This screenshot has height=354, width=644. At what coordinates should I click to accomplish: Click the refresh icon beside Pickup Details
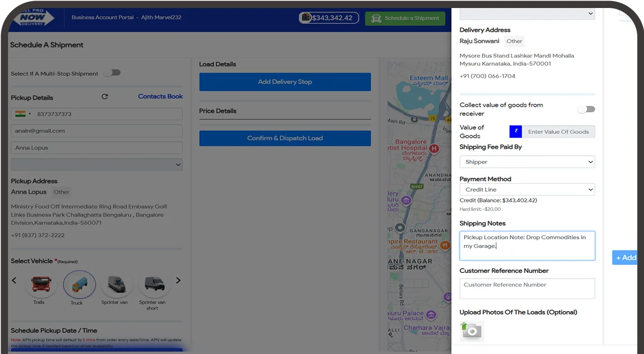coord(105,97)
